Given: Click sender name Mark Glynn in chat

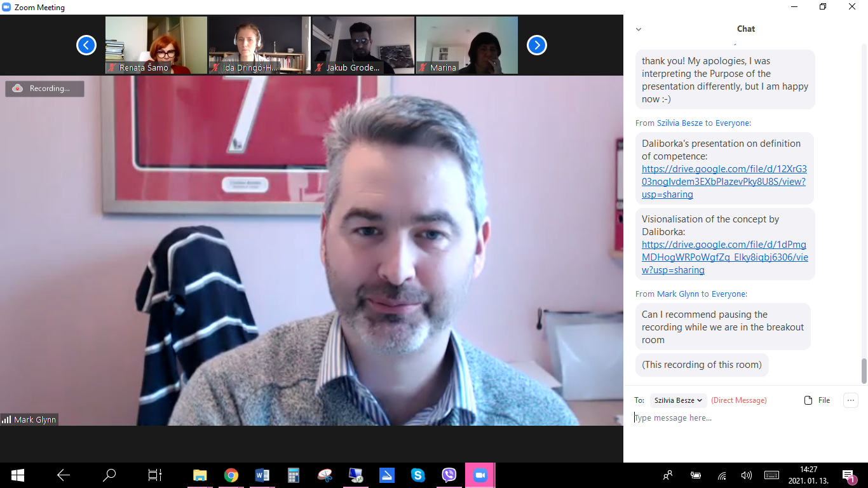Looking at the screenshot, I should pyautogui.click(x=677, y=294).
